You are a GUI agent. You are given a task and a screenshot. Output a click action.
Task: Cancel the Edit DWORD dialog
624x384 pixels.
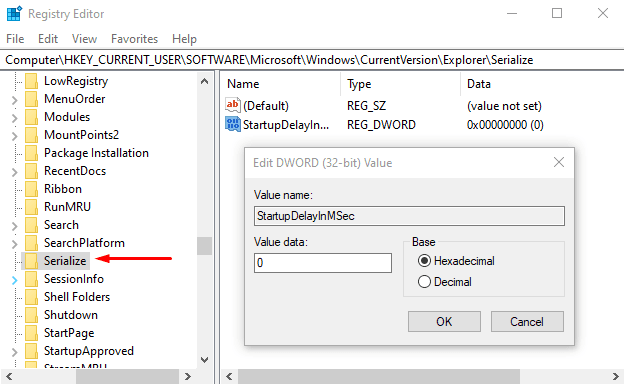527,322
